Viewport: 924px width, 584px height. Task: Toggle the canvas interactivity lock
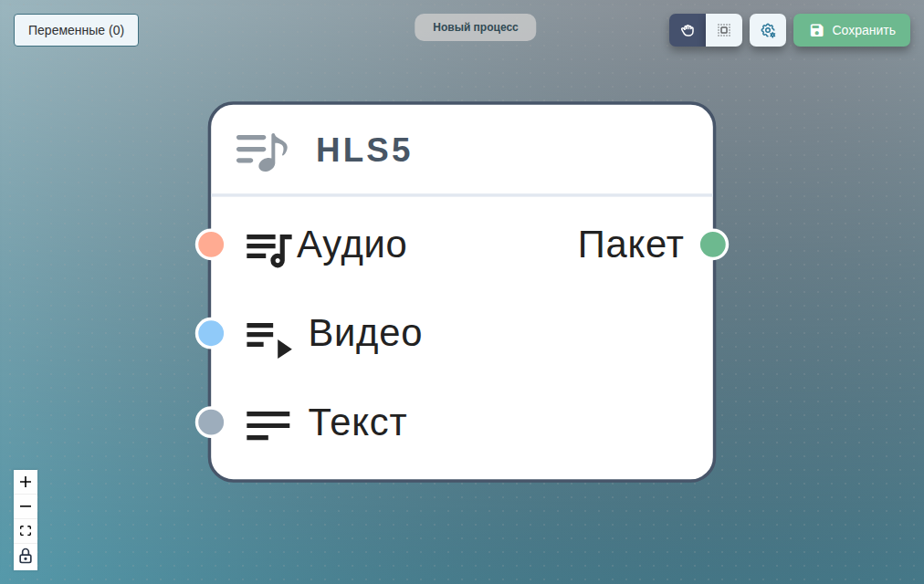pos(26,557)
